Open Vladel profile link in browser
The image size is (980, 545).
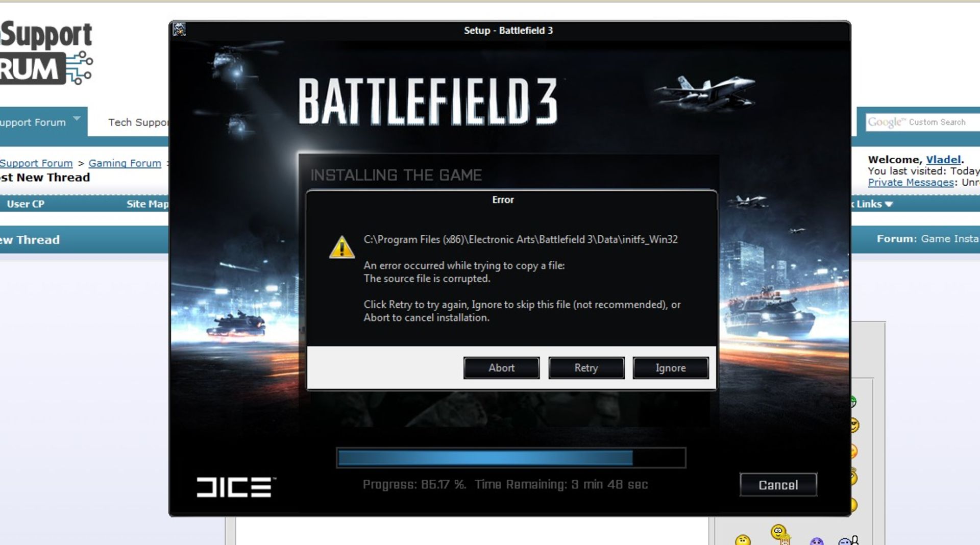point(943,160)
